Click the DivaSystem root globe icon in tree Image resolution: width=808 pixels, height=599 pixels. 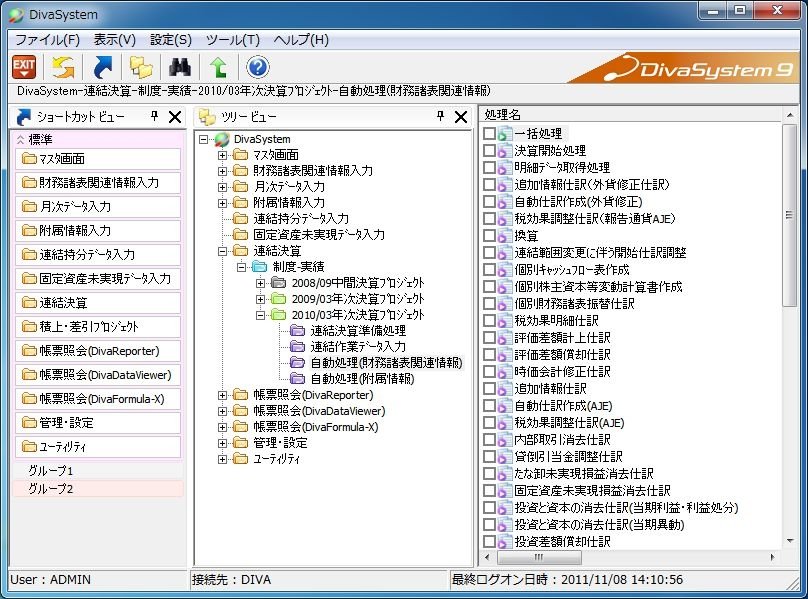pos(222,139)
